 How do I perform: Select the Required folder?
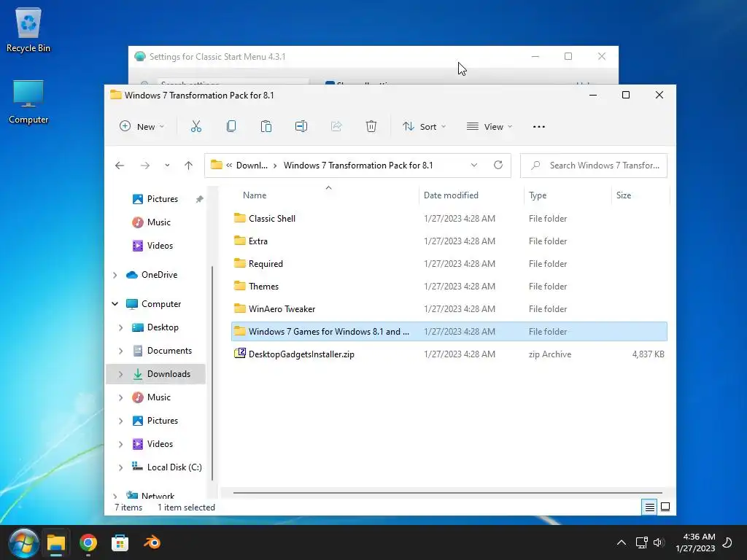click(449, 264)
